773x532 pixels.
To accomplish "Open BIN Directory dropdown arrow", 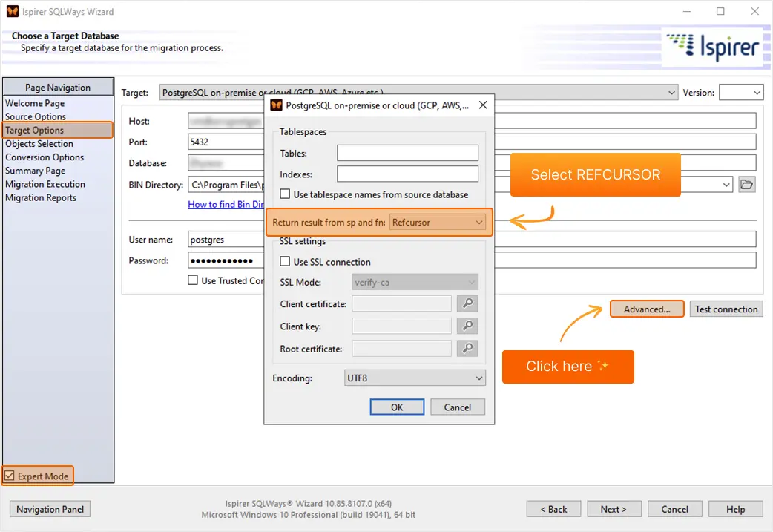I will tap(726, 185).
